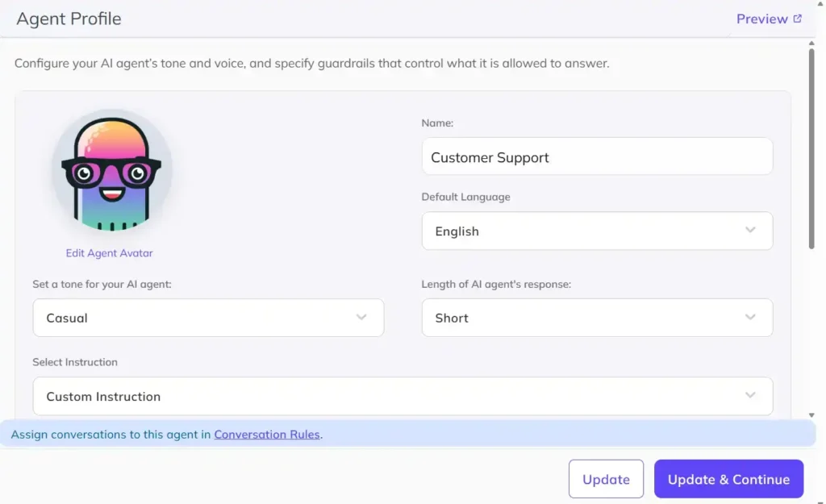The width and height of the screenshot is (826, 504).
Task: Click the Name input field
Action: (x=597, y=156)
